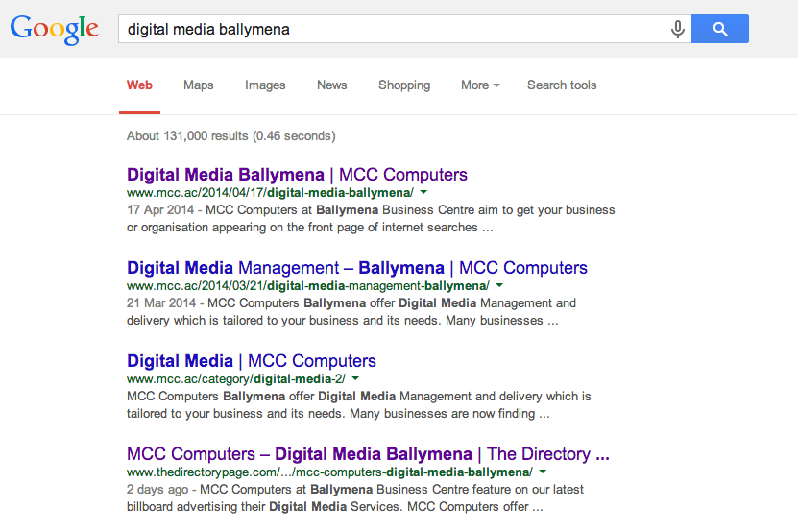Open 'MCC Computers – Digital Media Ballymena | The Directory' result
The width and height of the screenshot is (798, 532).
point(368,454)
